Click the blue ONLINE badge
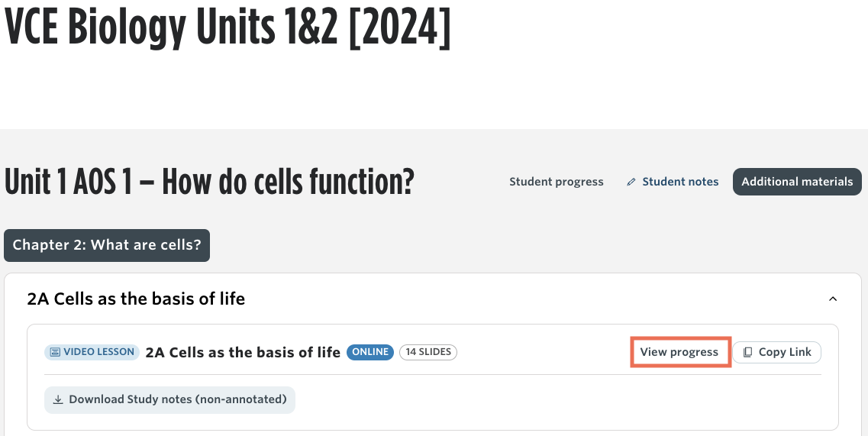This screenshot has width=868, height=436. coord(370,352)
